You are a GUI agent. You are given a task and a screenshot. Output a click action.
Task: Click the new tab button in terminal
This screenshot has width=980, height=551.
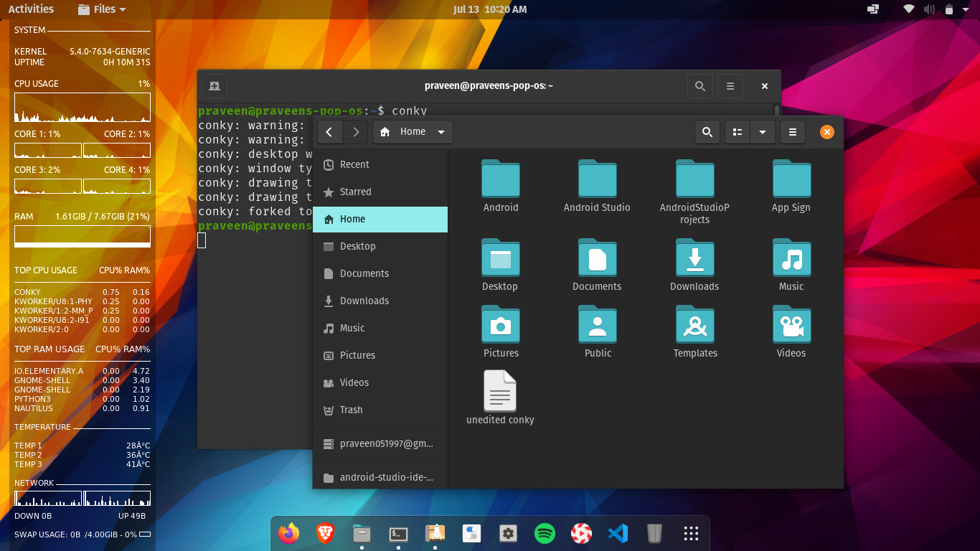tap(215, 86)
